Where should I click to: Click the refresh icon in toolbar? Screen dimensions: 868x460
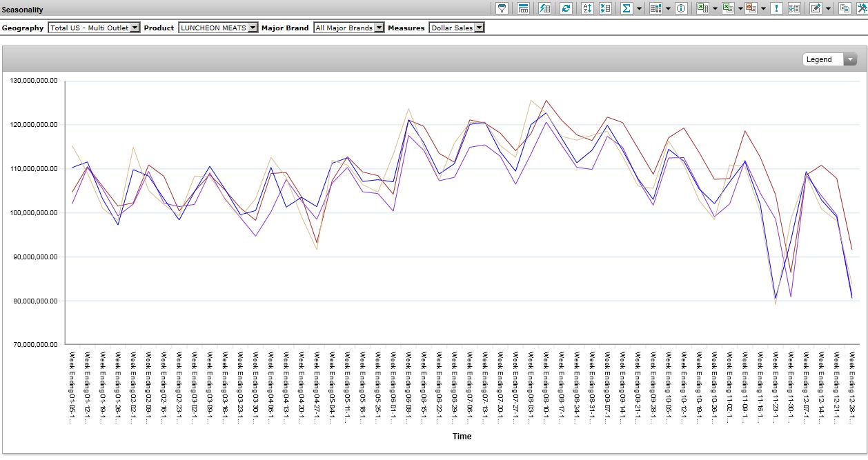(566, 8)
